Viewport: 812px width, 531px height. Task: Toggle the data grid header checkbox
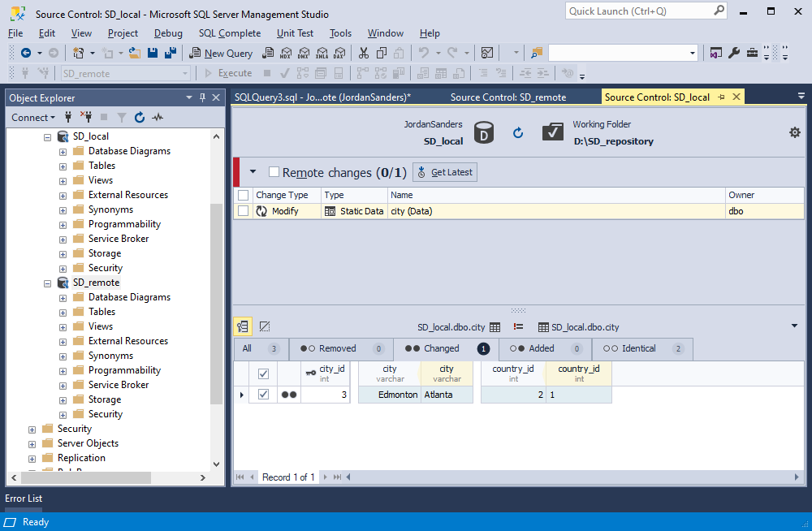[263, 373]
